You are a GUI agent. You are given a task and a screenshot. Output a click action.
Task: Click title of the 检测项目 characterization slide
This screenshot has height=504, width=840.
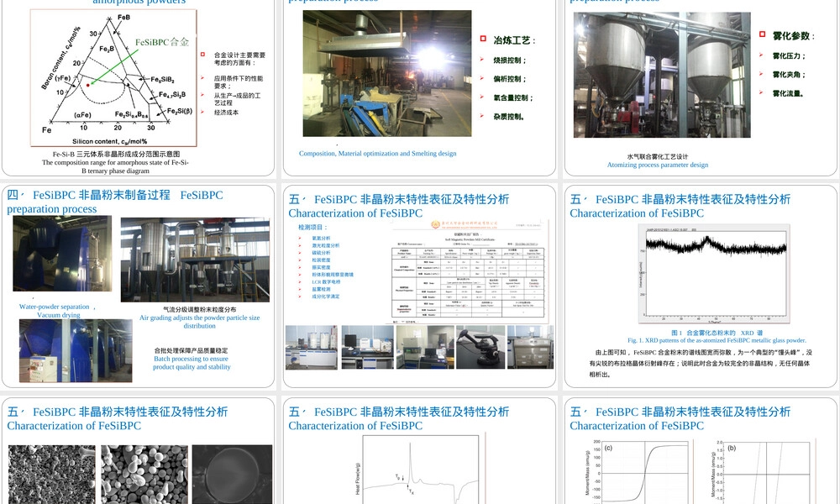coord(398,206)
